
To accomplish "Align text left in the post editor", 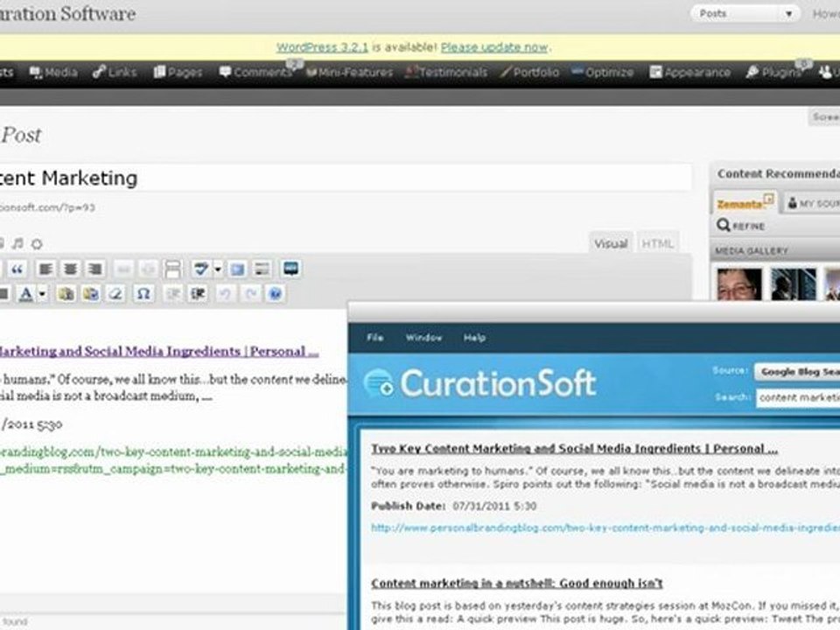I will point(45,269).
